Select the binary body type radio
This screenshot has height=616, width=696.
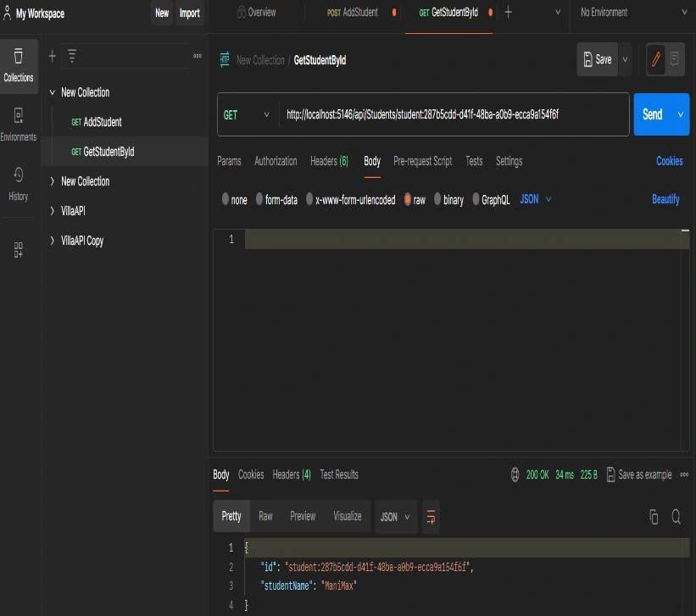(437, 199)
